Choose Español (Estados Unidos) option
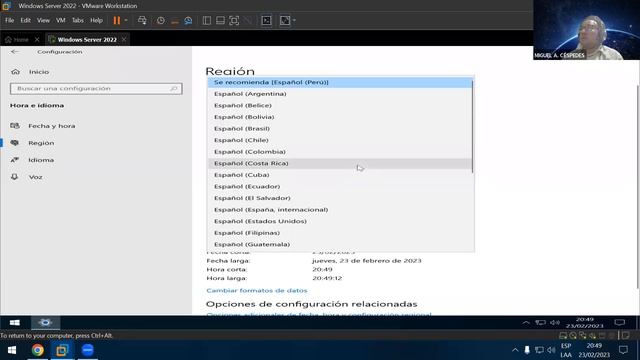This screenshot has width=640, height=360. [340, 221]
